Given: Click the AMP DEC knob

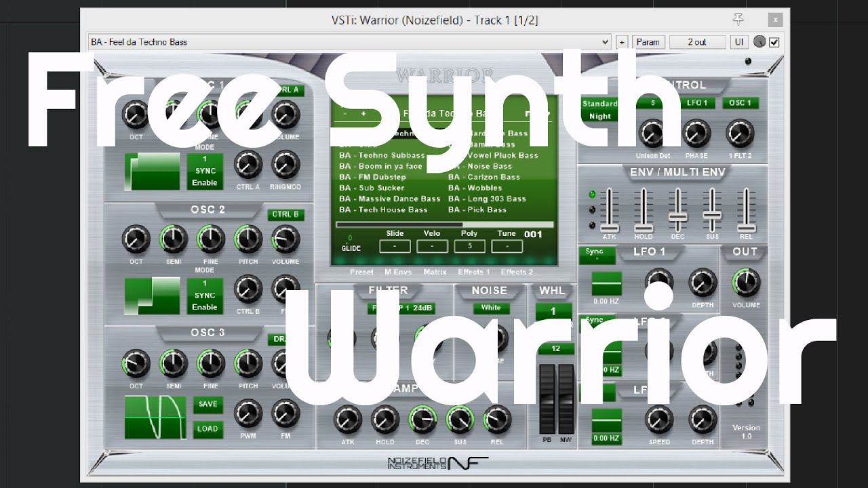Looking at the screenshot, I should [422, 420].
